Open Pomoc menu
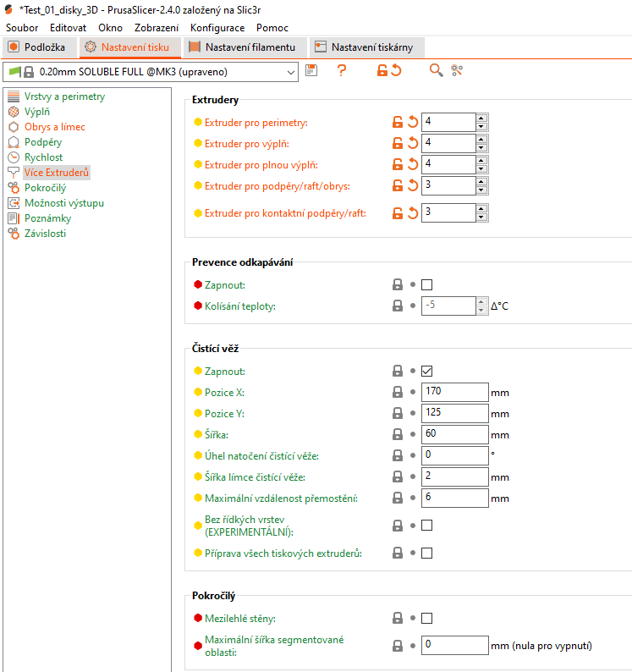 (x=272, y=28)
